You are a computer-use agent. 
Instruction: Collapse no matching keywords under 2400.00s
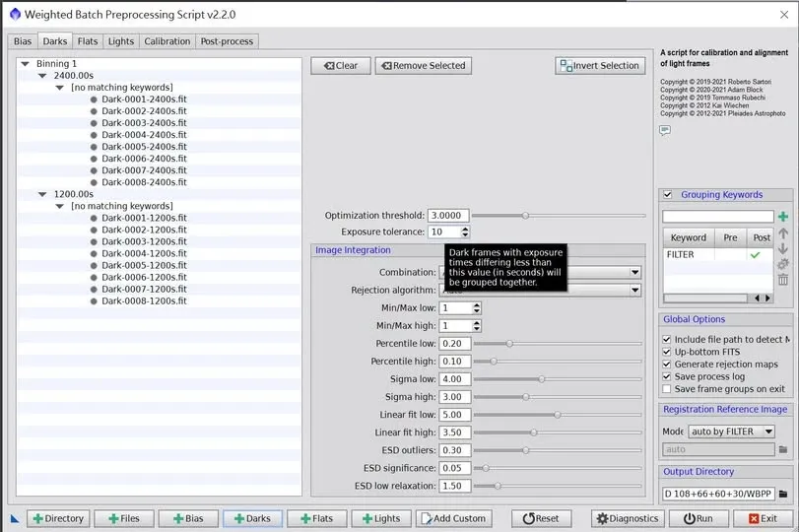pos(60,88)
